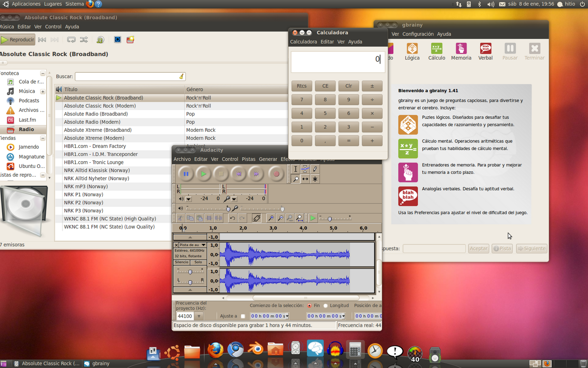Click the Play-at-speed green arrow in Audacity
588x368 pixels.
pos(313,218)
